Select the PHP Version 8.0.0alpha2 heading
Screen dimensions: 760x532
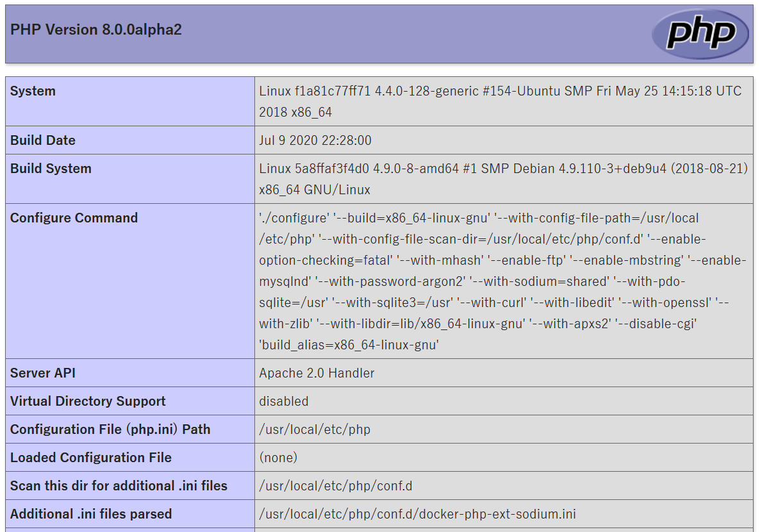pyautogui.click(x=96, y=30)
